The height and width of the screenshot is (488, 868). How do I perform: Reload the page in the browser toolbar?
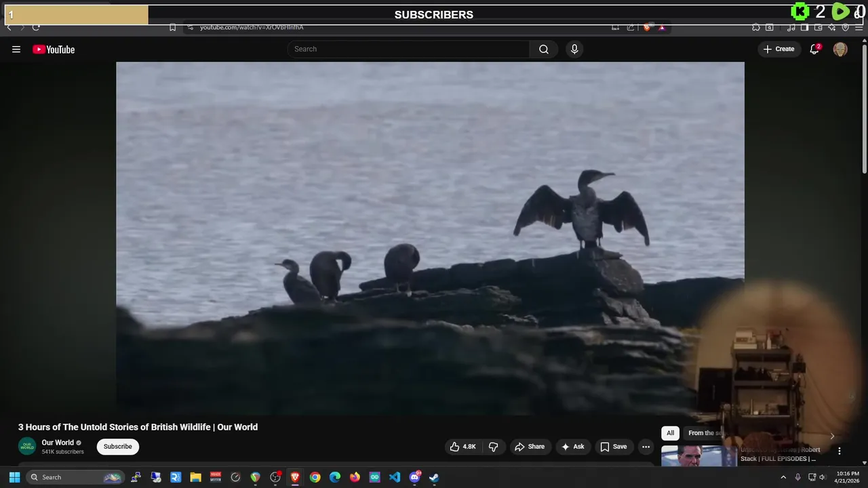(x=36, y=27)
